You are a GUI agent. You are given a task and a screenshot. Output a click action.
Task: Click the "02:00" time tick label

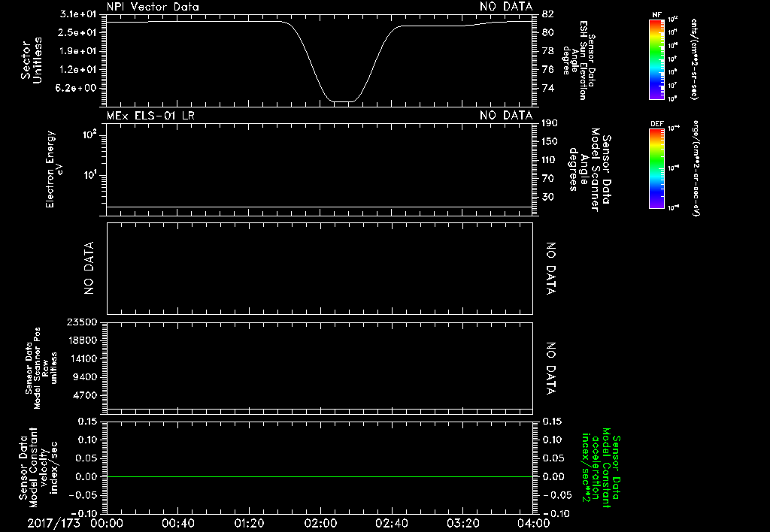click(x=320, y=523)
